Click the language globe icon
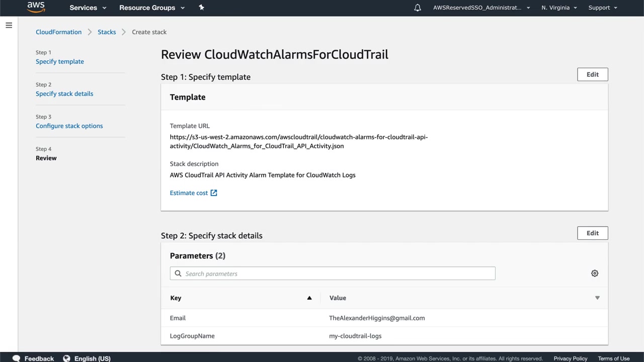Viewport: 644px width, 362px height. pos(66,358)
